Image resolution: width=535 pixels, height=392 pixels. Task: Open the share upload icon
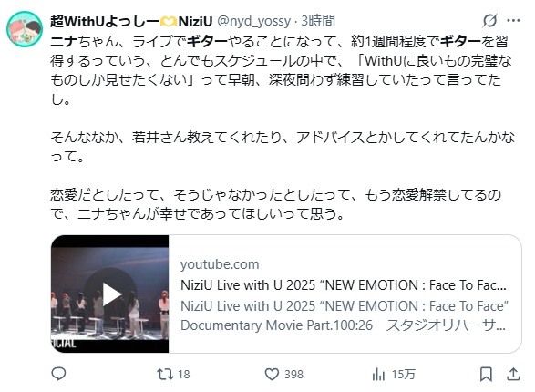513,375
